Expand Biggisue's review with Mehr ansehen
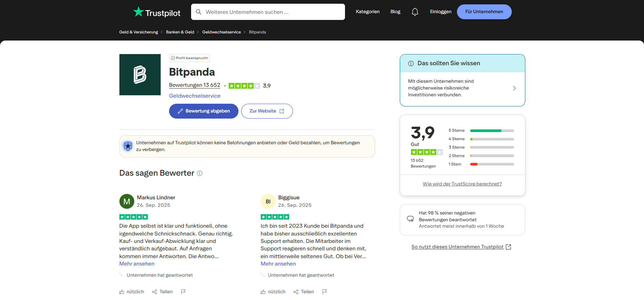The width and height of the screenshot is (644, 300). 278,264
